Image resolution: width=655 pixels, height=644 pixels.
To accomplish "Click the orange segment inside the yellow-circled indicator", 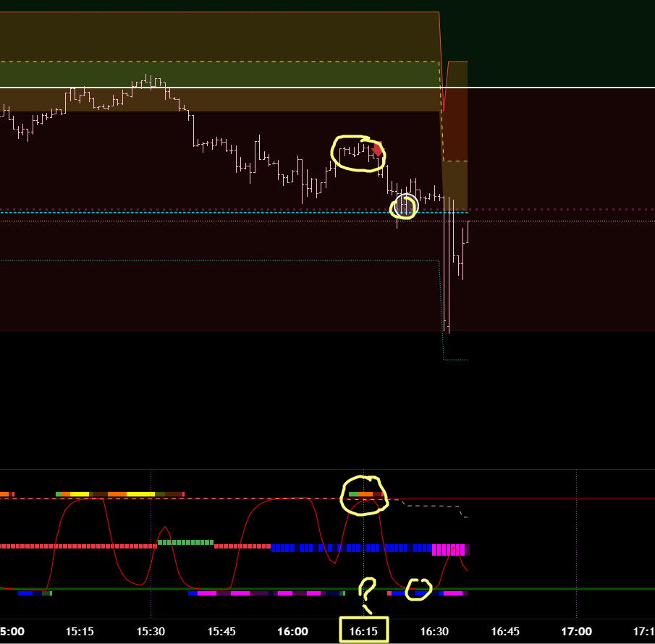I will (x=365, y=494).
